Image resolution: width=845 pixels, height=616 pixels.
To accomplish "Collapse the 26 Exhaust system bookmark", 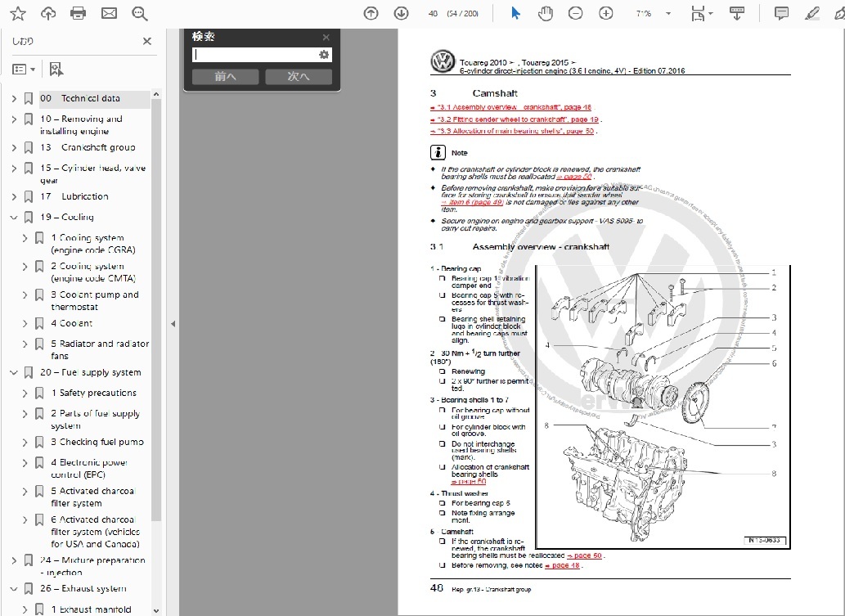I will [x=14, y=589].
